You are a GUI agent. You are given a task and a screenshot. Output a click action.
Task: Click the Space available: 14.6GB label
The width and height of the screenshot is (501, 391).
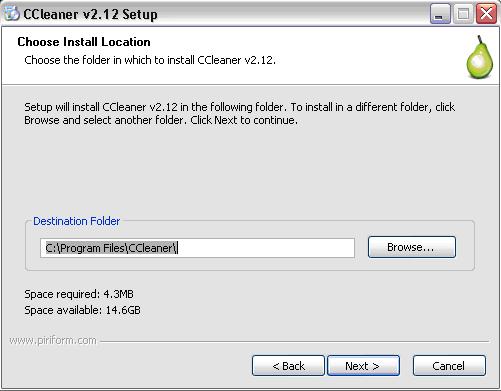(82, 310)
